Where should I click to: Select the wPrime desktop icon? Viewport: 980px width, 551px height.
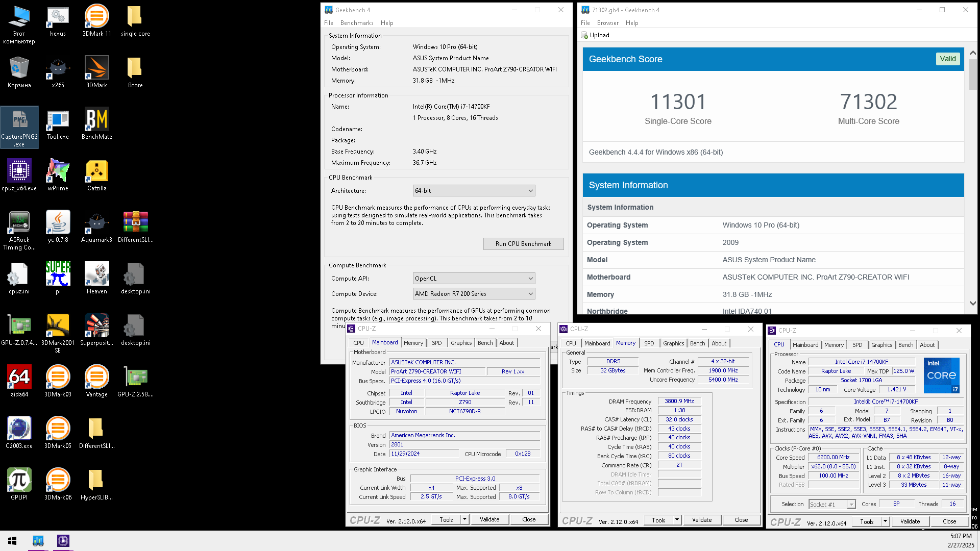click(x=58, y=175)
